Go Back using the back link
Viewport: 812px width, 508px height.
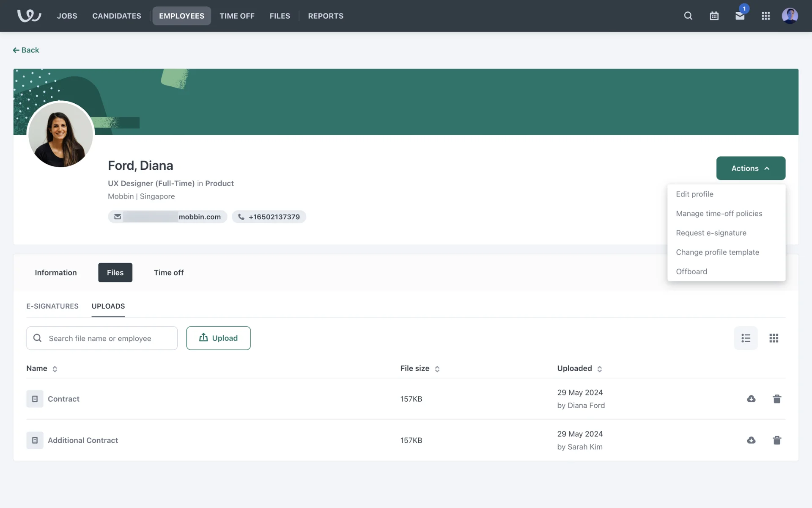[26, 50]
